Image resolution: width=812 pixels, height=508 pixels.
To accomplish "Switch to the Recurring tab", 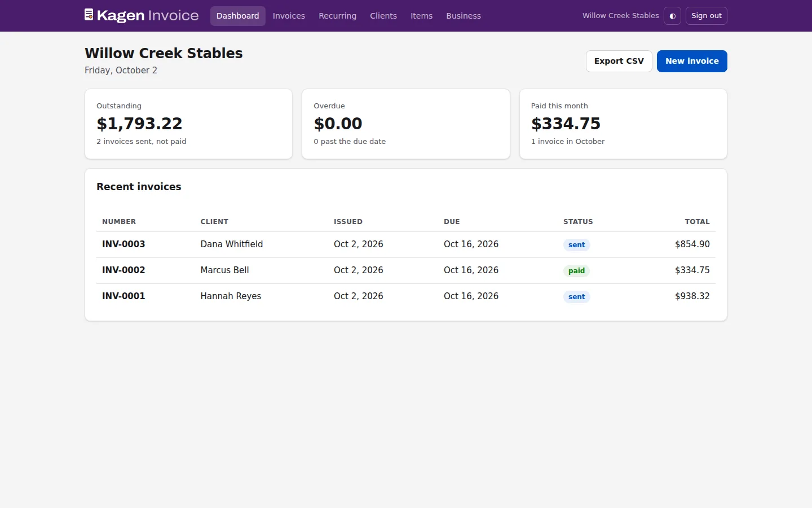I will (x=337, y=16).
